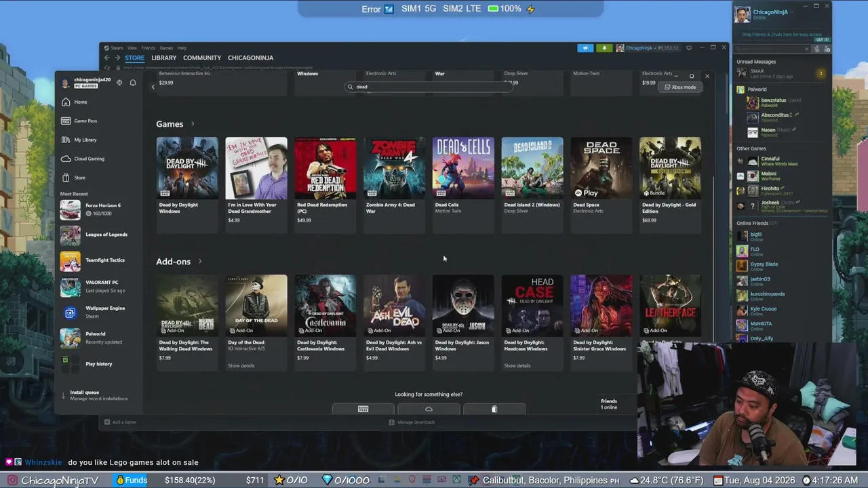Launch League of Legends from recent list
The image size is (868, 488).
click(98, 235)
